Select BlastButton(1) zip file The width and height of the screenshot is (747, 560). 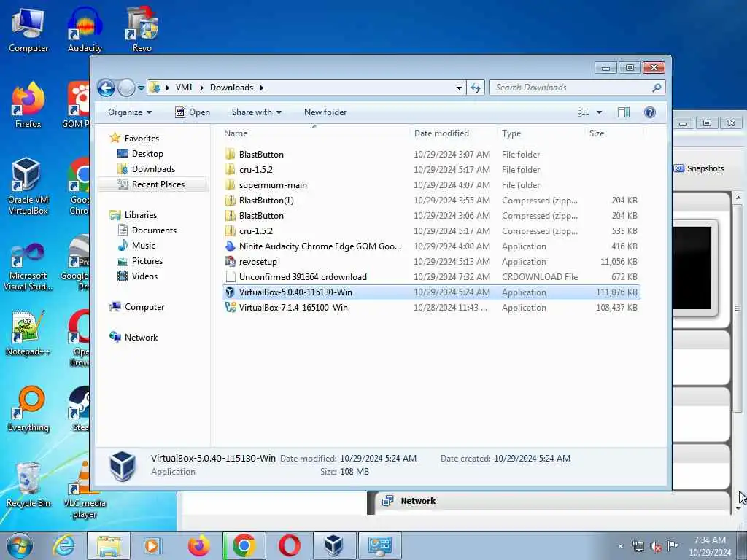pyautogui.click(x=431, y=200)
